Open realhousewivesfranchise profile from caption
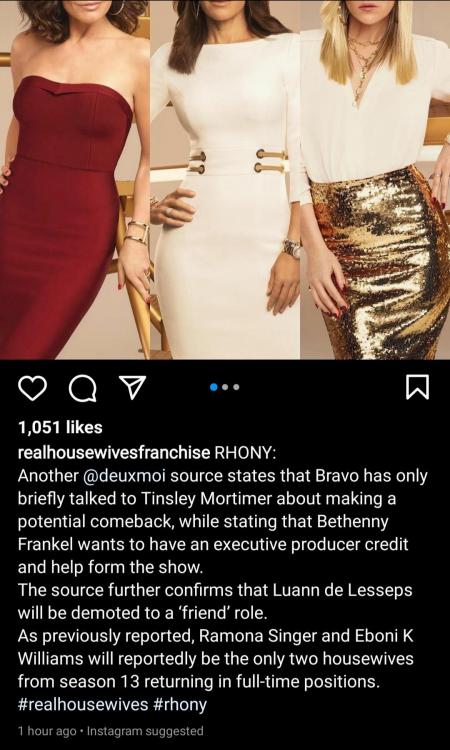The image size is (450, 750). pyautogui.click(x=114, y=453)
